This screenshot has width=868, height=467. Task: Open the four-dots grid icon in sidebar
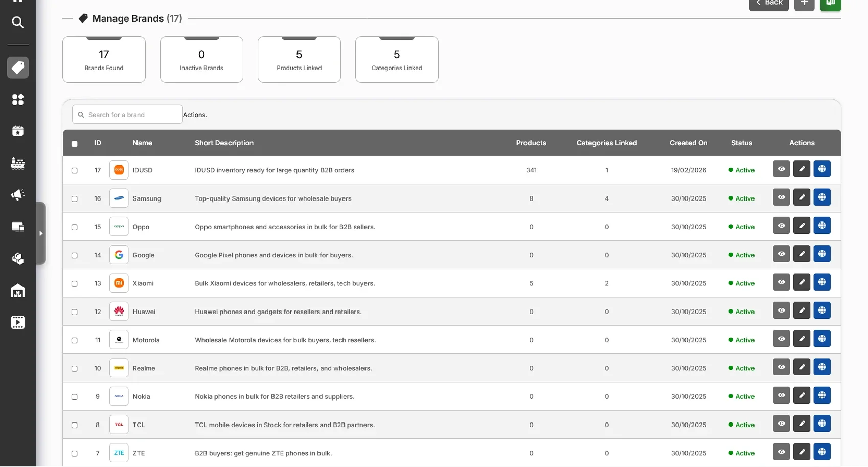pyautogui.click(x=18, y=99)
